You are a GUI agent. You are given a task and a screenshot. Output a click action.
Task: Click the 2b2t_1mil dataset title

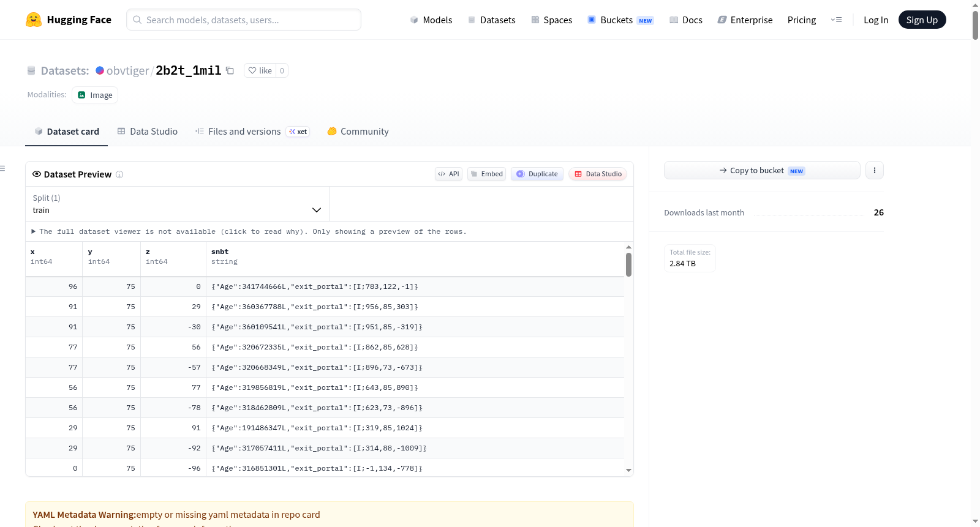[x=188, y=70]
